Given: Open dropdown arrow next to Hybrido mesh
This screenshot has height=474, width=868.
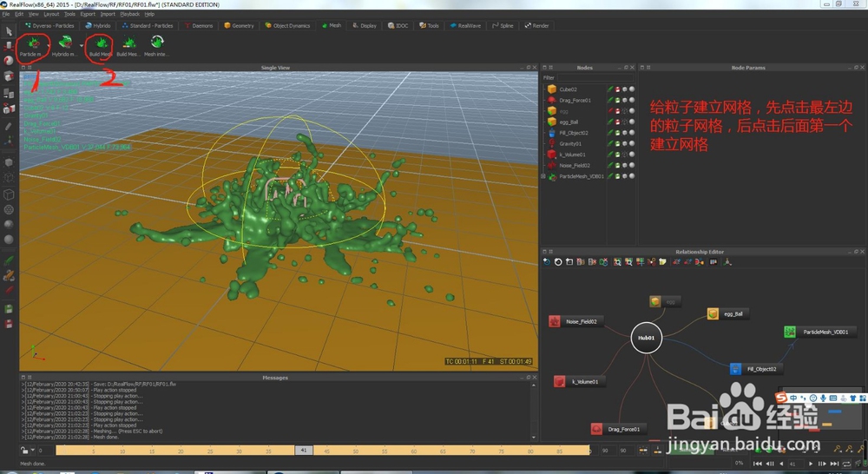Looking at the screenshot, I should click(82, 45).
